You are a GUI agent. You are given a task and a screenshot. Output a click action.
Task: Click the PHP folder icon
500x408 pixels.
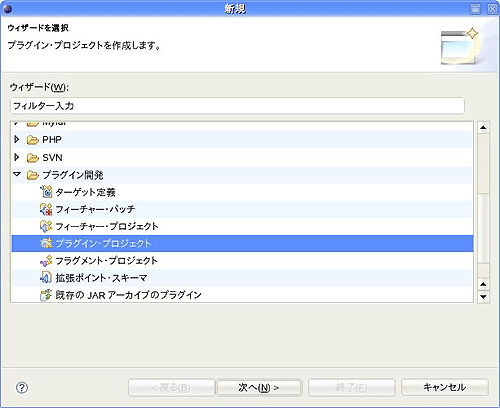pos(33,140)
